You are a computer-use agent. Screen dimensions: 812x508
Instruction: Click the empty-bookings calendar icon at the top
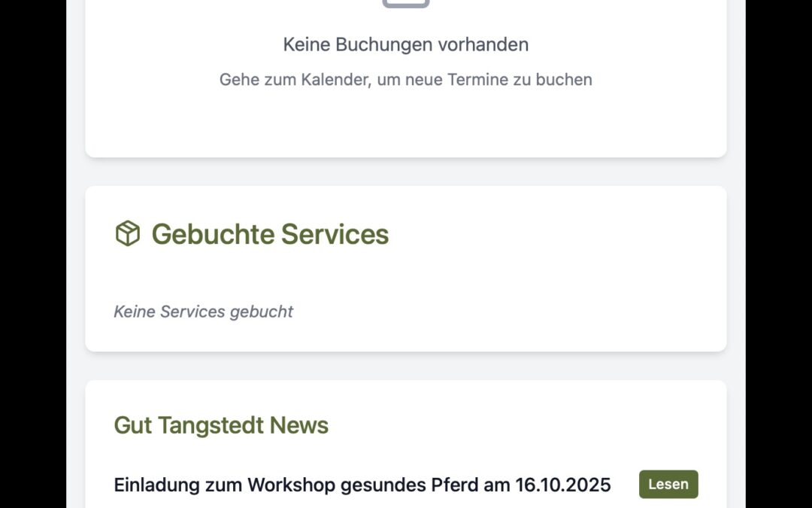pyautogui.click(x=406, y=4)
